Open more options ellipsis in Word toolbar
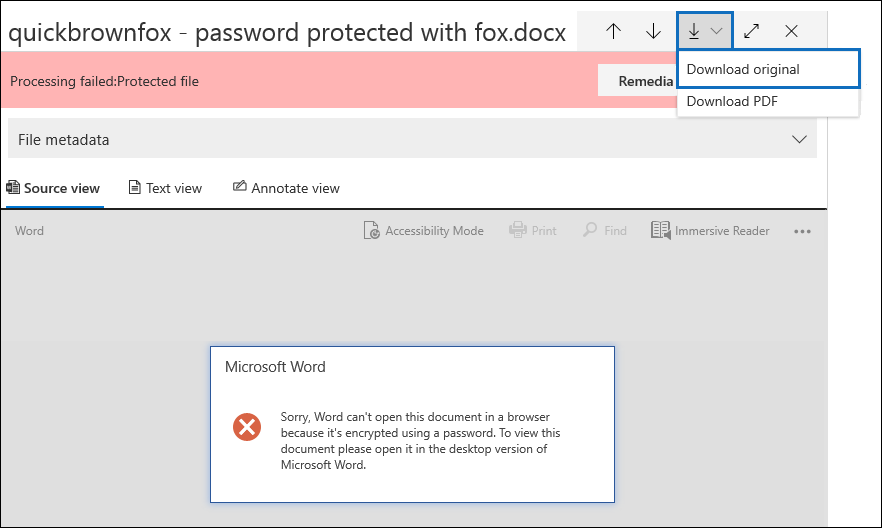 802,231
